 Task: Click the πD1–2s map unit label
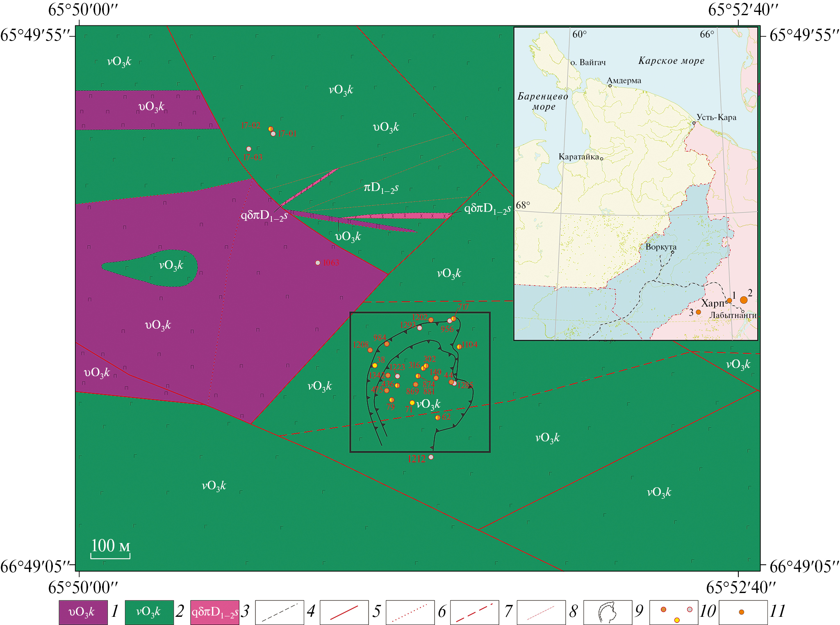[381, 188]
